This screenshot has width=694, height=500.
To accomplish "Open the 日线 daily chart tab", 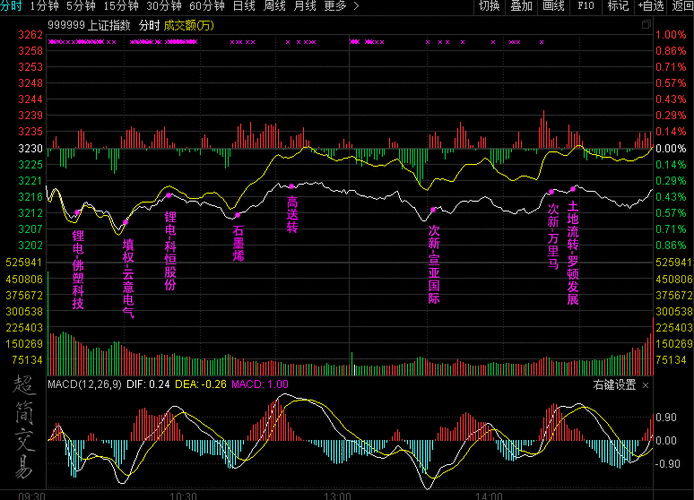I will [243, 6].
